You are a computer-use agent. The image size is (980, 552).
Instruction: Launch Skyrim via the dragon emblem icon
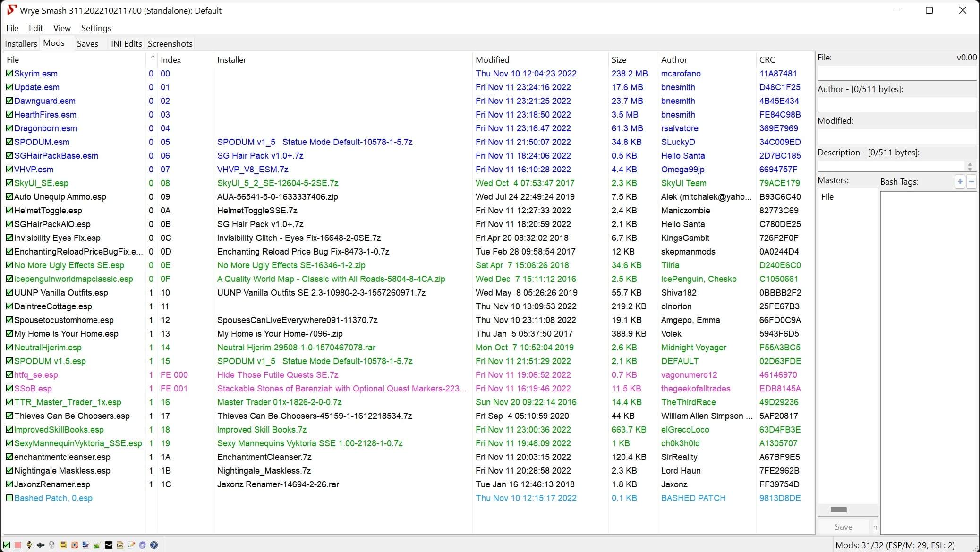point(29,545)
